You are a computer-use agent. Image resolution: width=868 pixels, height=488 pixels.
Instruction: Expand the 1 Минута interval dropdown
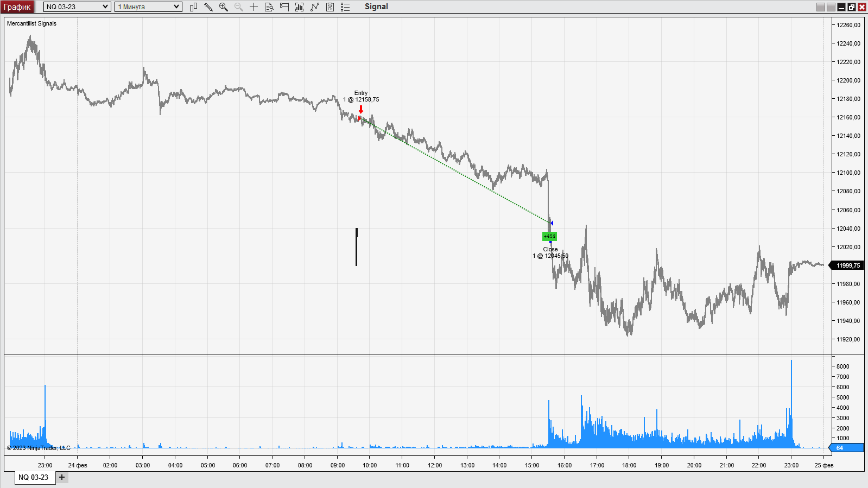pos(148,7)
